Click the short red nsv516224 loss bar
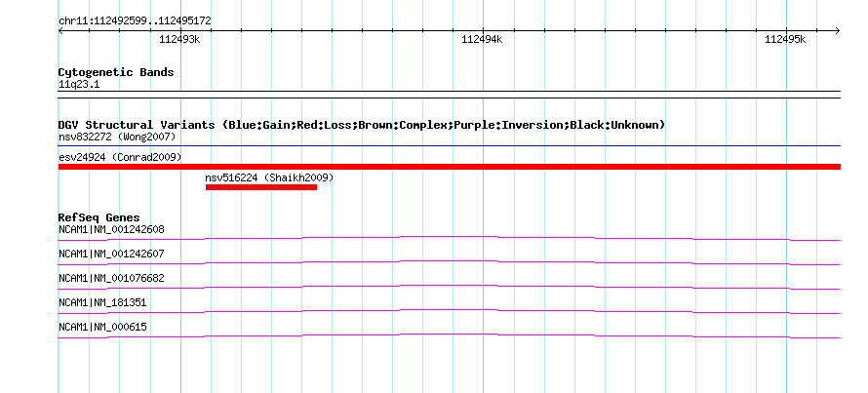Viewport: 868px width, 393px height. [x=261, y=187]
